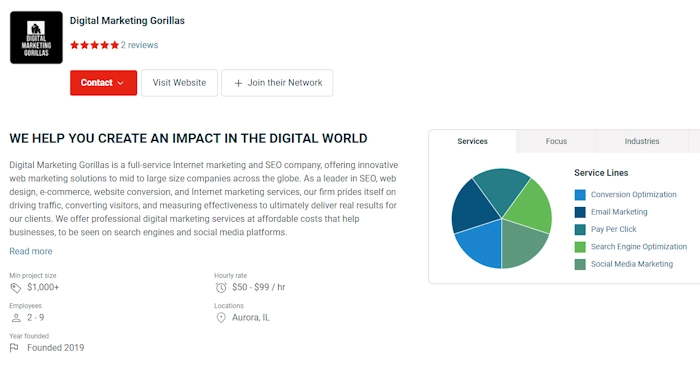Screen dimensions: 700x376
Task: Switch to the Focus tab
Action: click(556, 141)
